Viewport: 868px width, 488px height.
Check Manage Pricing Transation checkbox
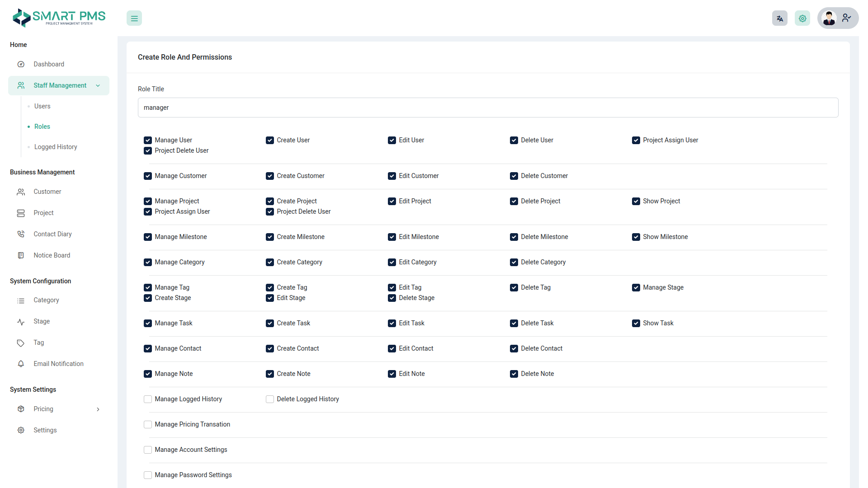148,424
